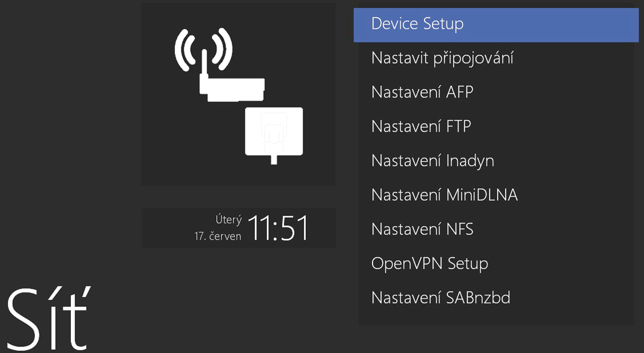Select Nastavení Inadyn entry
Screen dimensions: 644x353
click(x=433, y=160)
